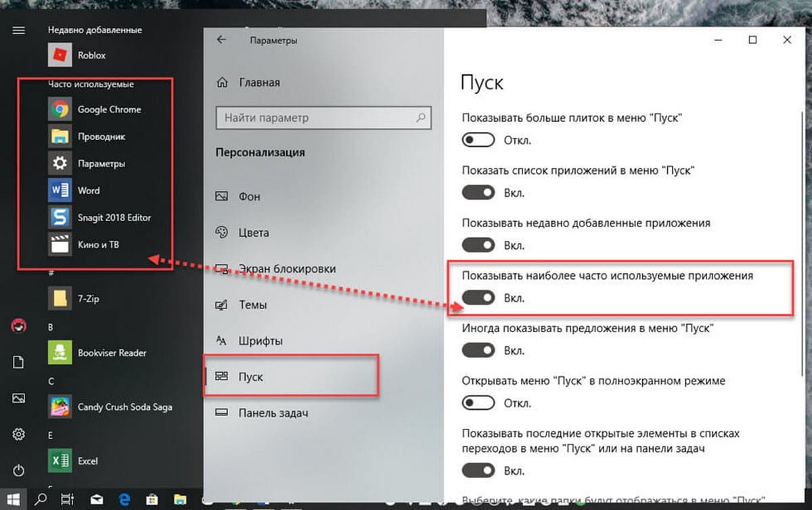Viewport: 812px width, 510px height.
Task: Open Главная settings home
Action: tap(247, 83)
